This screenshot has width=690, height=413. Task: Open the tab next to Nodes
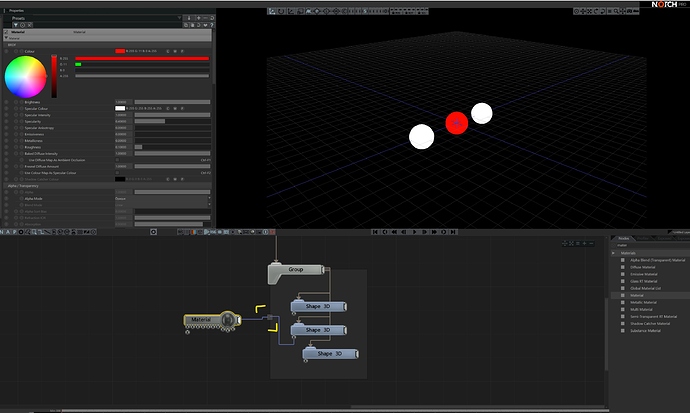[x=643, y=238]
